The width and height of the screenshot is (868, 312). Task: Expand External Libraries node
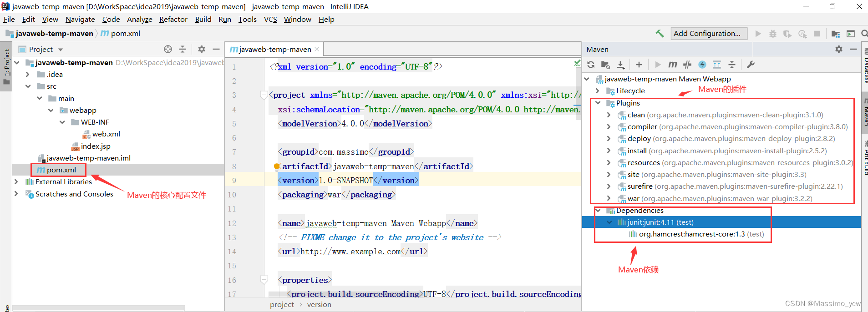[x=16, y=182]
